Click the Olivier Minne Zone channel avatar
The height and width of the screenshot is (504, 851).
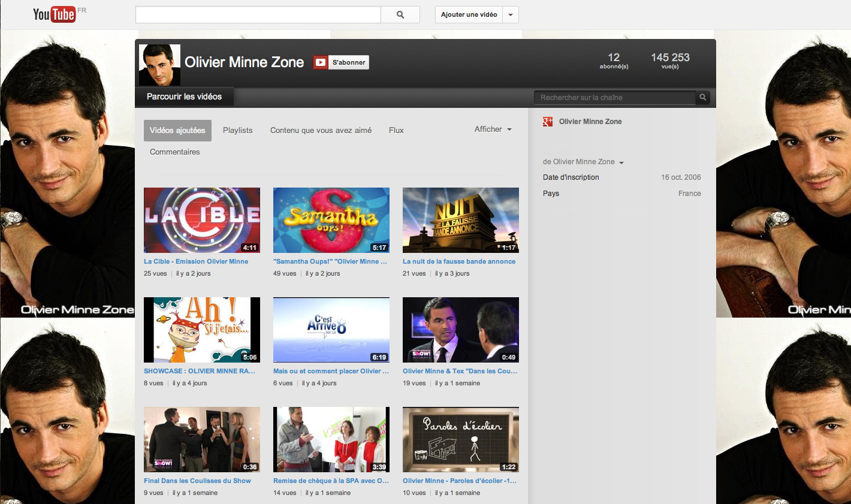159,65
